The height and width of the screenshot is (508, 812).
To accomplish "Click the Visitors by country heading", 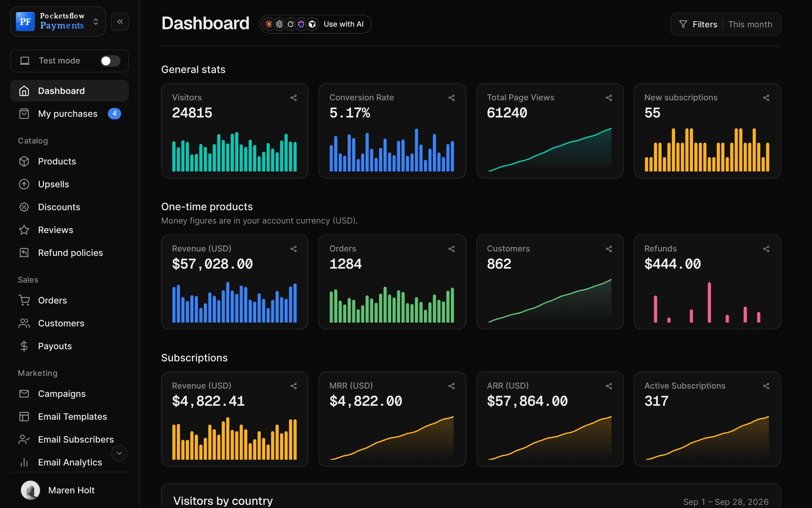I will pyautogui.click(x=223, y=501).
